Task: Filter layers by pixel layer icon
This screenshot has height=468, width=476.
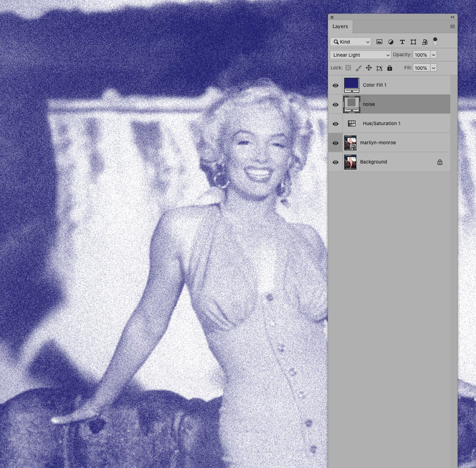Action: (x=379, y=42)
